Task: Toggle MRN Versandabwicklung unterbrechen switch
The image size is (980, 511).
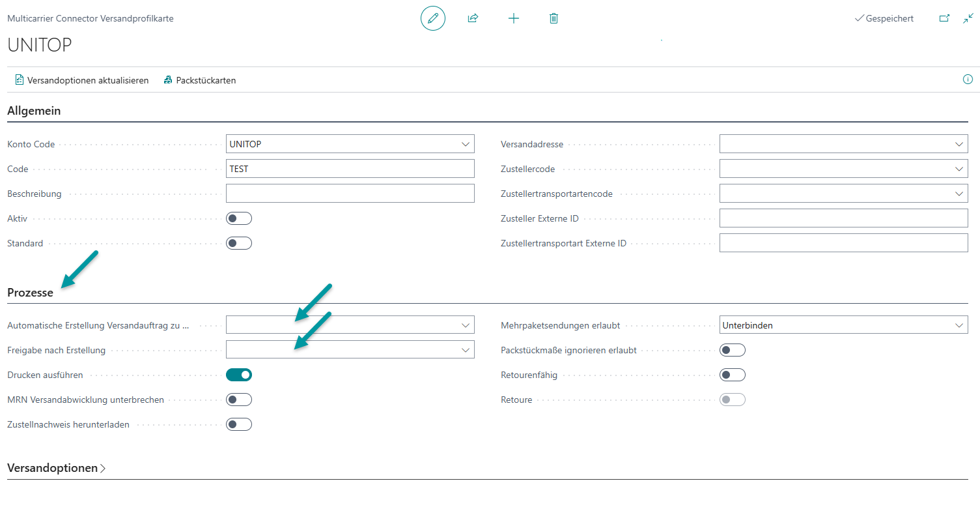Action: (x=239, y=400)
